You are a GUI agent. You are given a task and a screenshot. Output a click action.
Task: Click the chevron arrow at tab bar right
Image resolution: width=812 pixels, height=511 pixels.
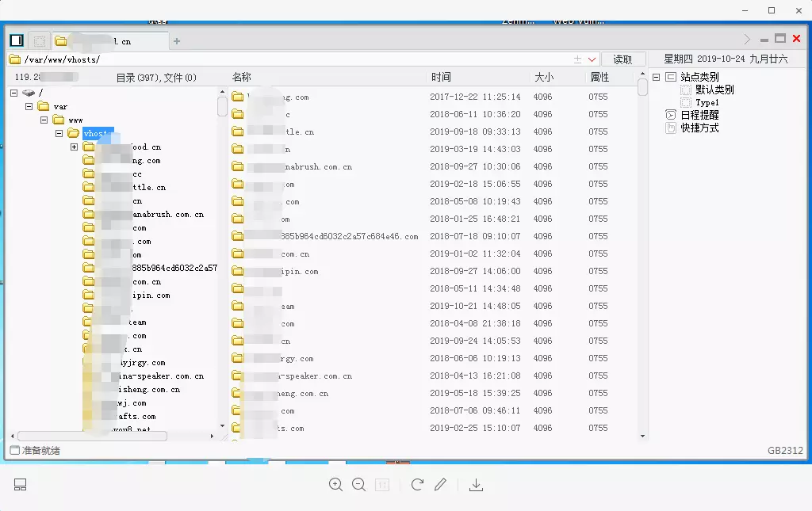pos(747,40)
